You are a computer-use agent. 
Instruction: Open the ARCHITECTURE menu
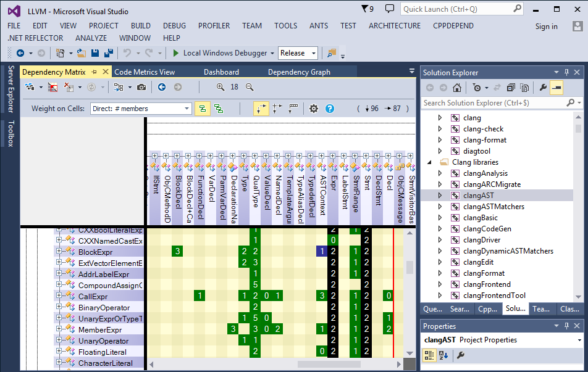[395, 26]
